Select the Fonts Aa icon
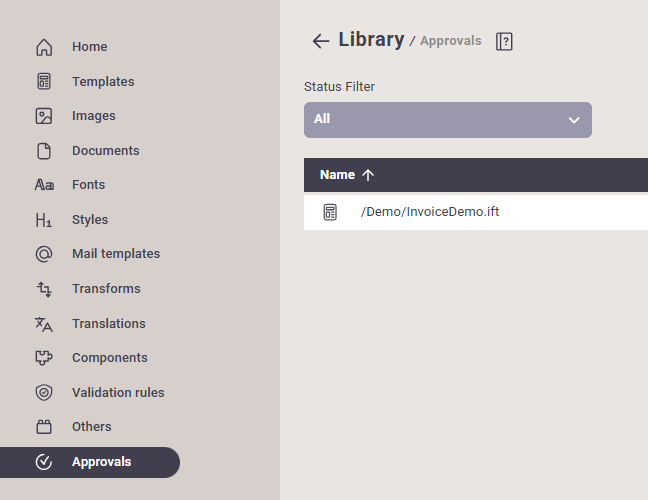648x500 pixels. coord(43,185)
